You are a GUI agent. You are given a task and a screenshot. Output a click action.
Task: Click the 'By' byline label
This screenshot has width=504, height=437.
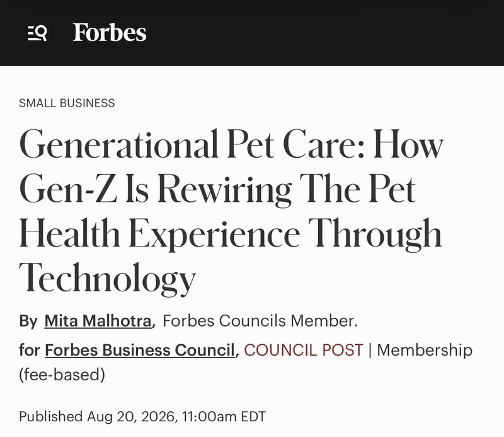point(28,321)
